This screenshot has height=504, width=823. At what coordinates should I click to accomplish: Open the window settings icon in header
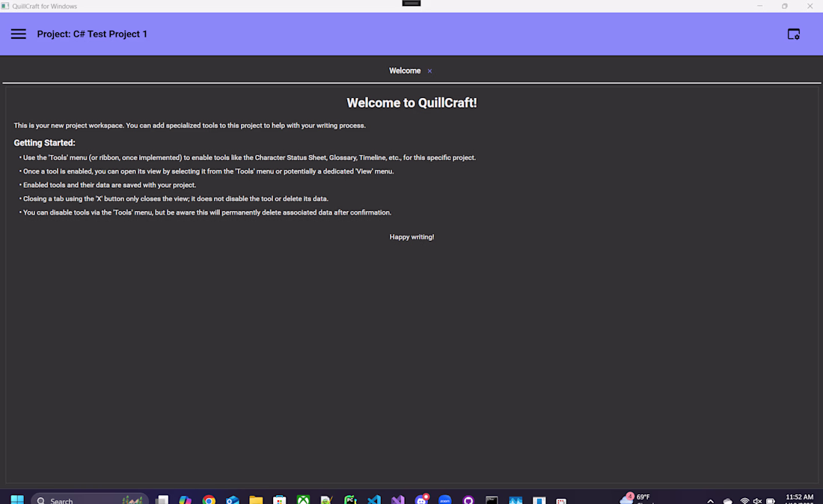tap(794, 34)
